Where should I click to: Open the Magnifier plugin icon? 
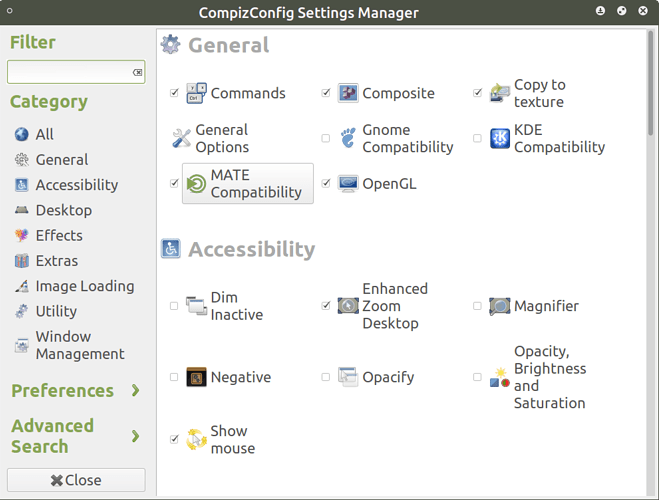[500, 306]
